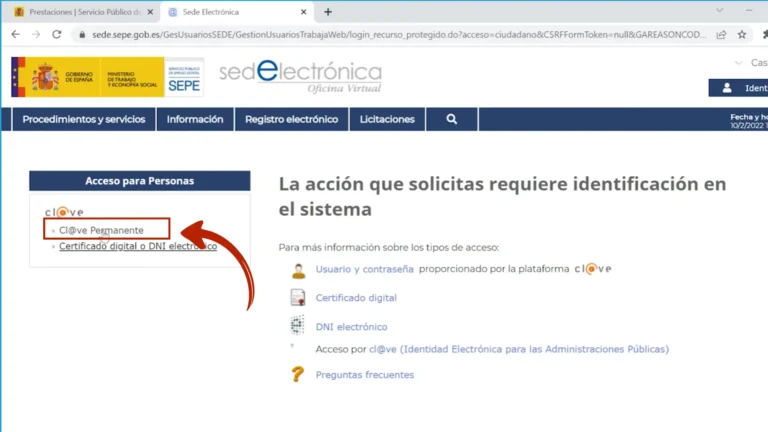Image resolution: width=768 pixels, height=432 pixels.
Task: Click the sede electrónica Oficina Virtual logo
Action: pos(300,77)
